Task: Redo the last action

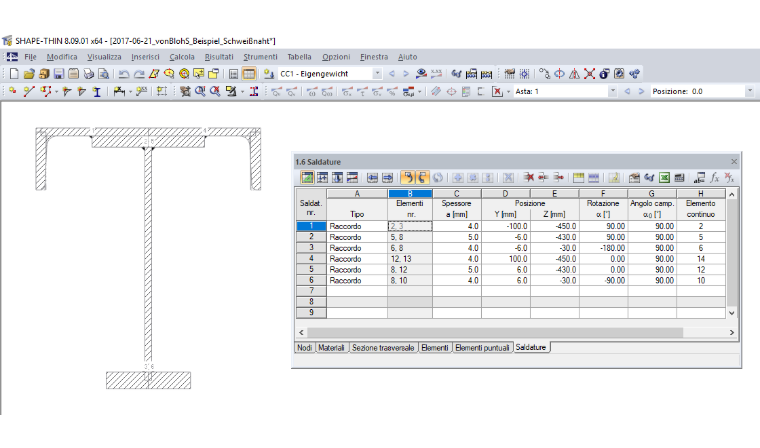Action: [139, 74]
